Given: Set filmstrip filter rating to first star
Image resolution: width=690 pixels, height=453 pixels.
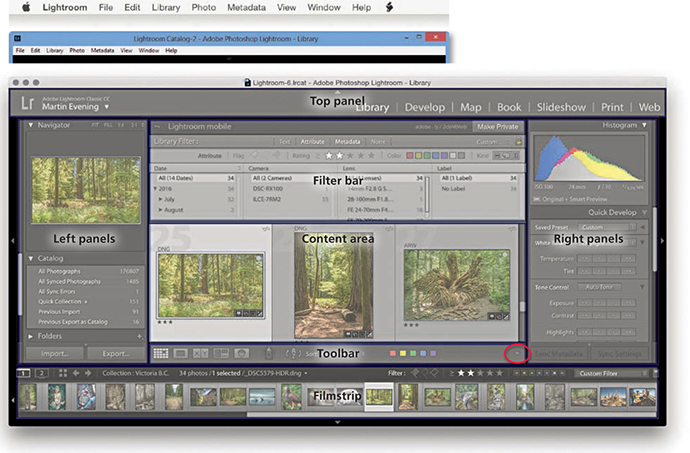Looking at the screenshot, I should tap(461, 373).
